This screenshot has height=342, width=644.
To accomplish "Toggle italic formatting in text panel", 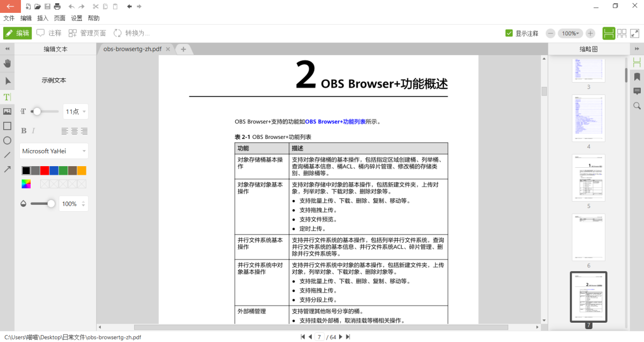I will (34, 130).
